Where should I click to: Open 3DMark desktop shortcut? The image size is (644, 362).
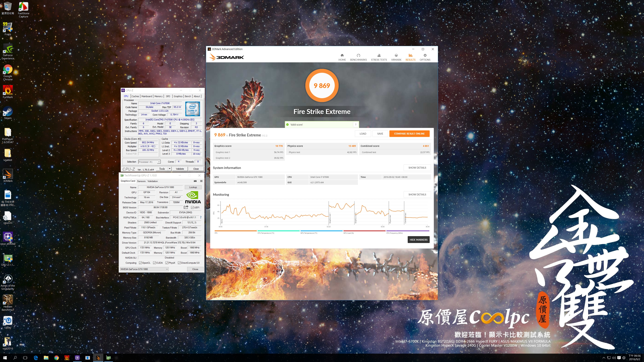(8, 175)
